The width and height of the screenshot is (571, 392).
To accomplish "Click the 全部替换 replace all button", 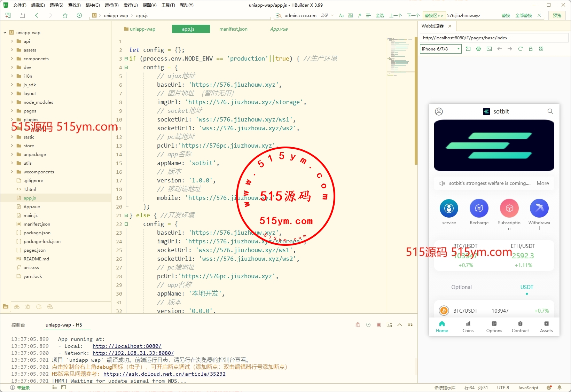I will pos(523,15).
